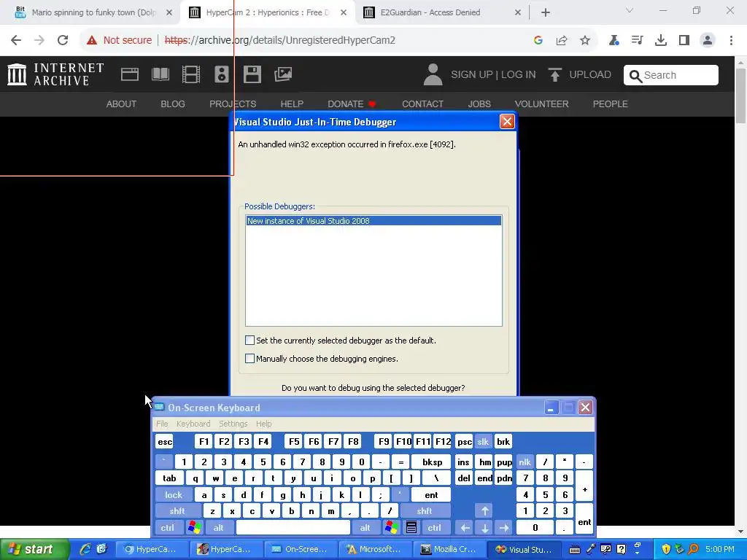The width and height of the screenshot is (747, 560).
Task: Click the upload arrow icon
Action: pos(554,74)
